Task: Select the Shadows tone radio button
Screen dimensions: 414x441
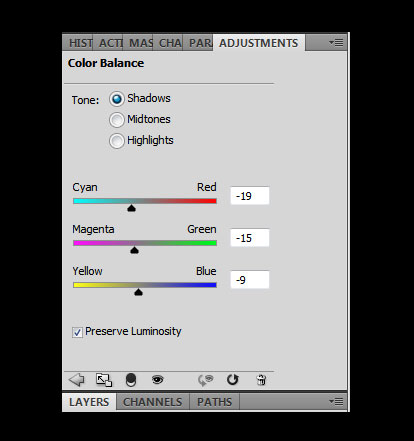Action: coord(117,99)
